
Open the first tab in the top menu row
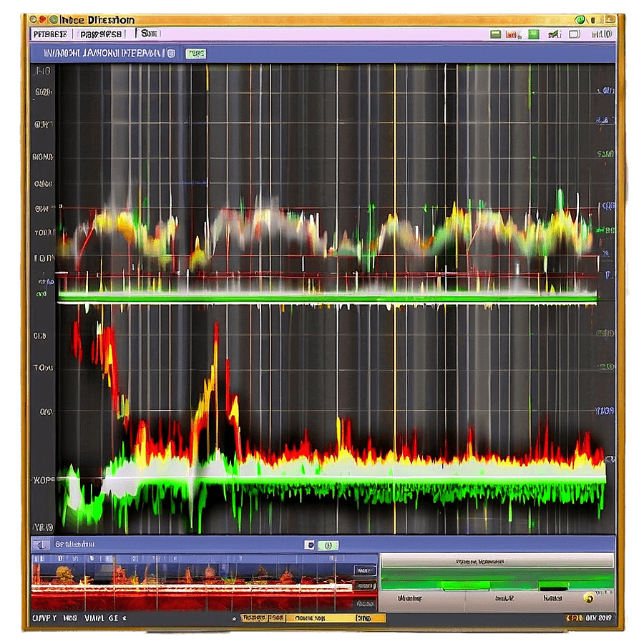point(51,34)
